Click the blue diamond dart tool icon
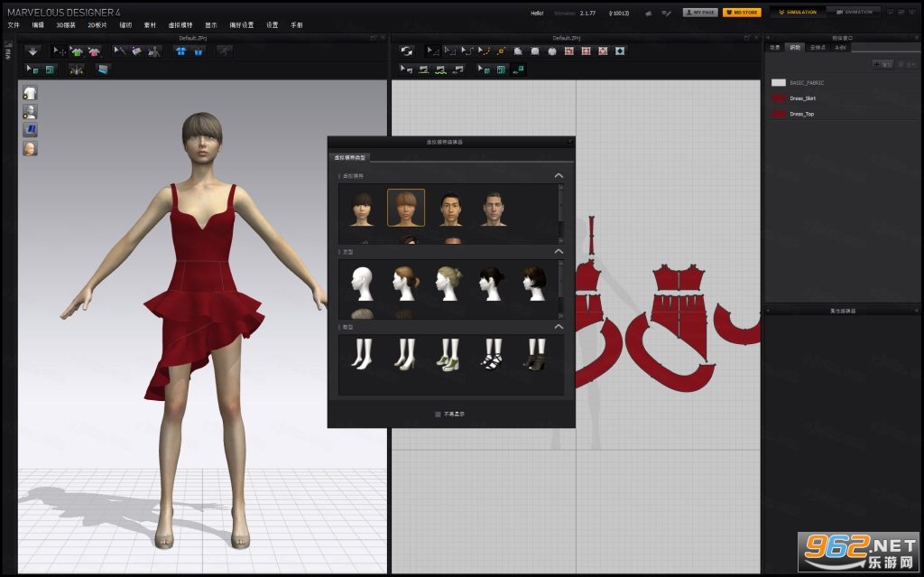924x577 pixels. tap(620, 51)
